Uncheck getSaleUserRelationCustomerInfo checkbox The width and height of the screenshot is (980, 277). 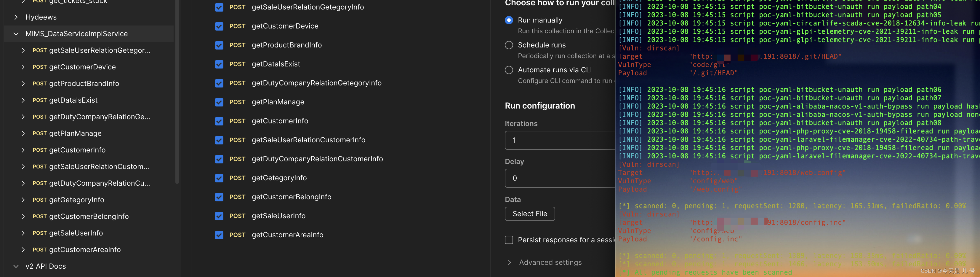click(219, 140)
